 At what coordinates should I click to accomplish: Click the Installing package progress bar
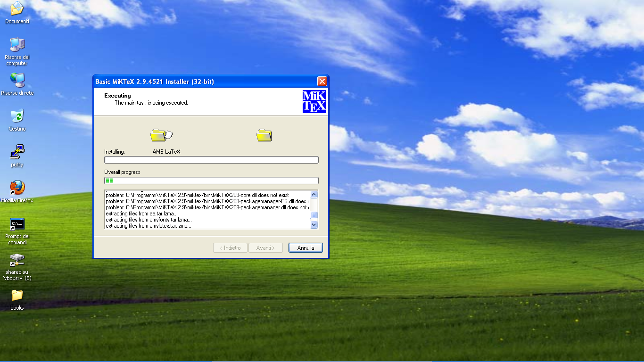click(211, 160)
